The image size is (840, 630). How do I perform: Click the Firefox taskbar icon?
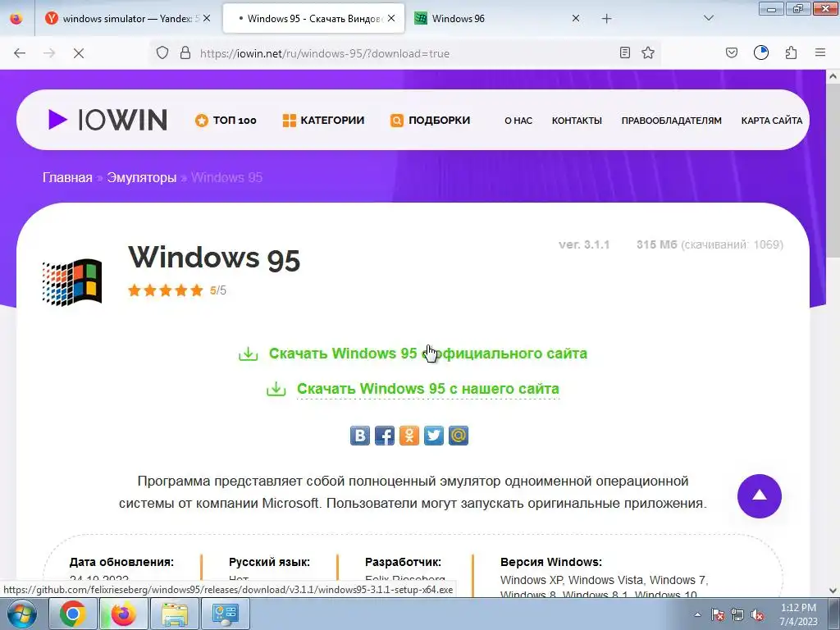123,614
